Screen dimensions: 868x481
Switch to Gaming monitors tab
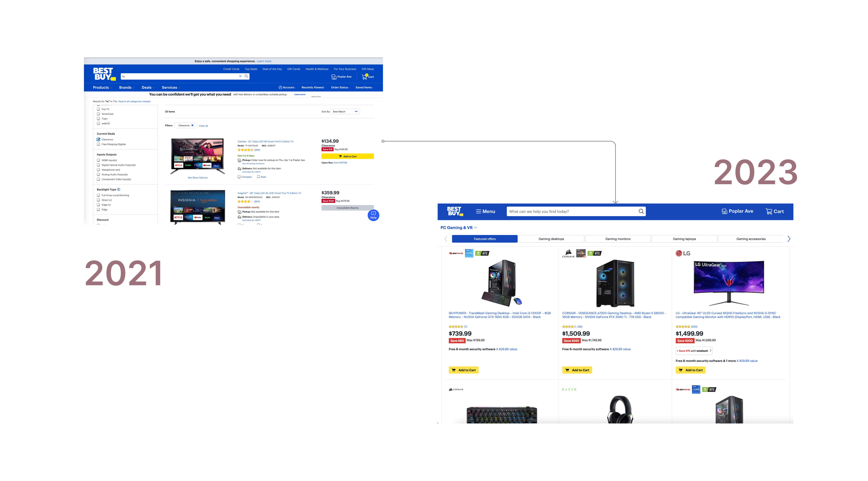tap(618, 239)
